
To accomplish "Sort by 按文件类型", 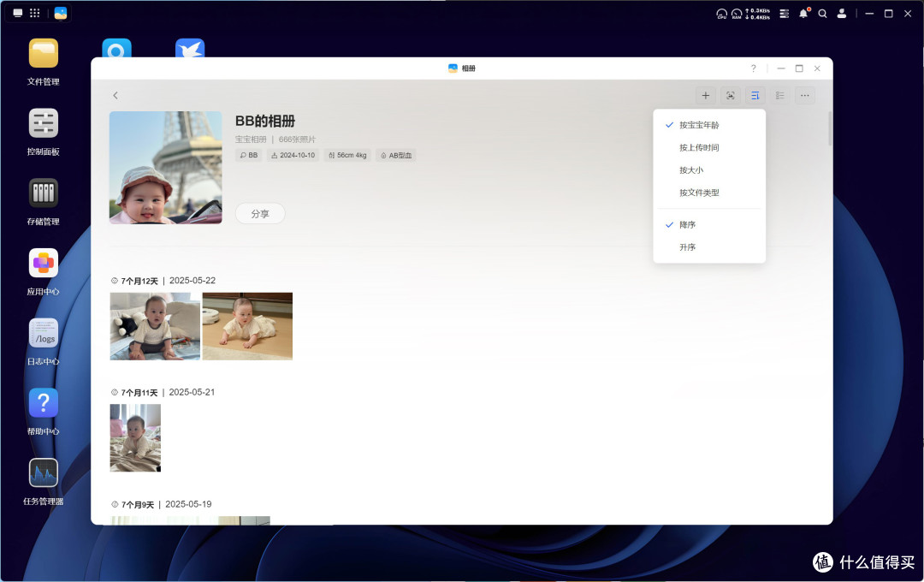I will tap(709, 193).
